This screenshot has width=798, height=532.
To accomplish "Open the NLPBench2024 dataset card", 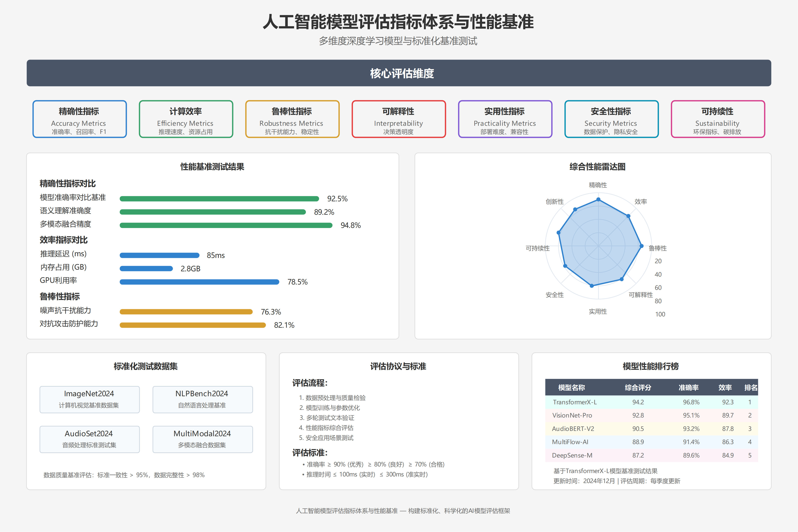I will pos(203,399).
